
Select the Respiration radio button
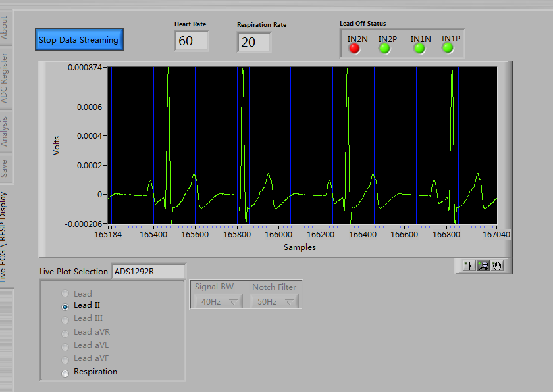pyautogui.click(x=65, y=373)
